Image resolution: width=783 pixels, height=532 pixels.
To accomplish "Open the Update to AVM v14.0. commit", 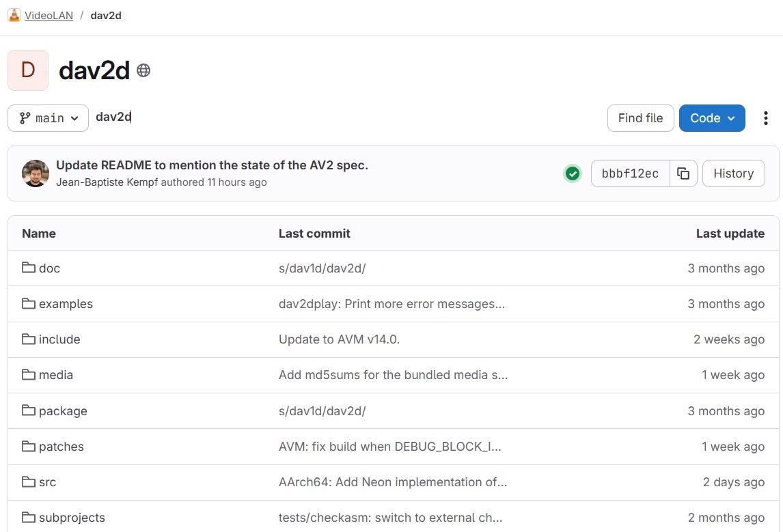I will (339, 339).
